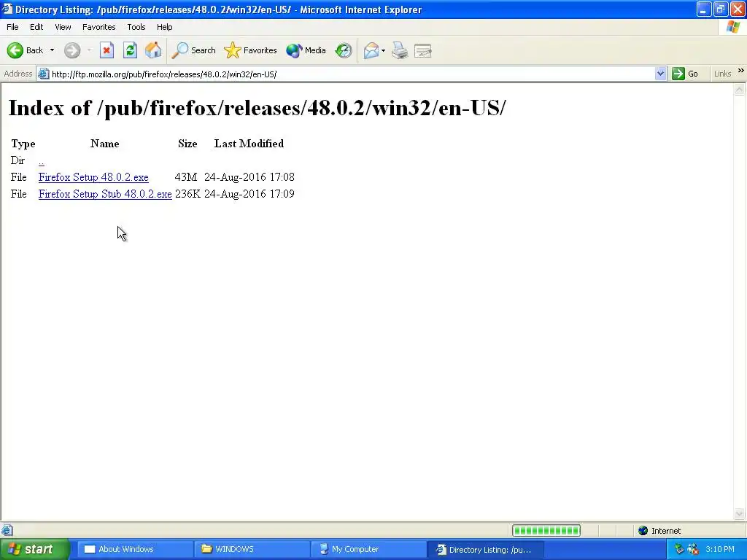Open the Favorites menu
Screen dimensions: 747x560
click(98, 27)
